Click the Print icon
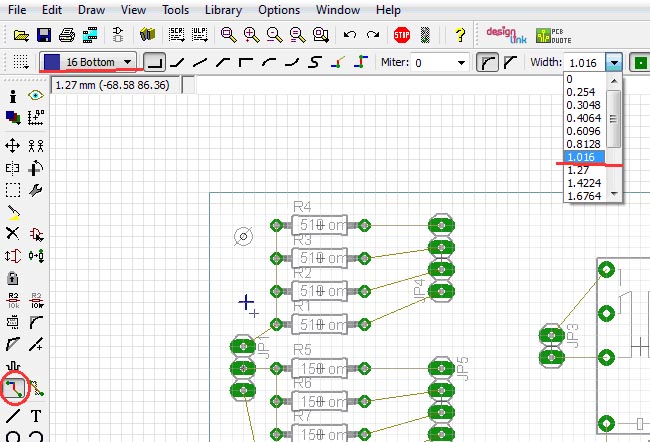 click(x=65, y=35)
